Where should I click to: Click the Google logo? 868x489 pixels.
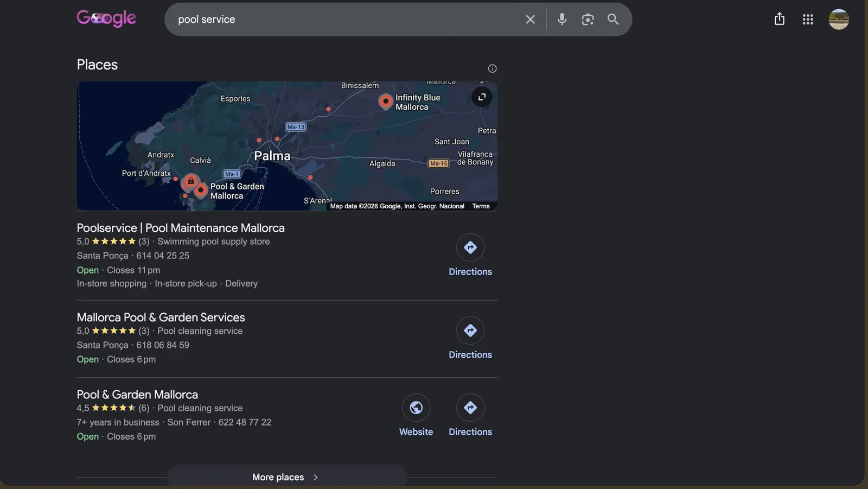(106, 18)
